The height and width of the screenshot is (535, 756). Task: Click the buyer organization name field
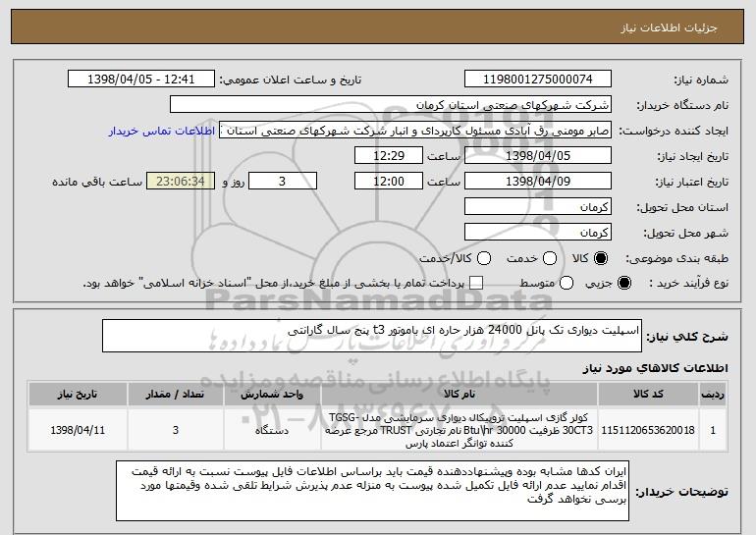click(391, 105)
